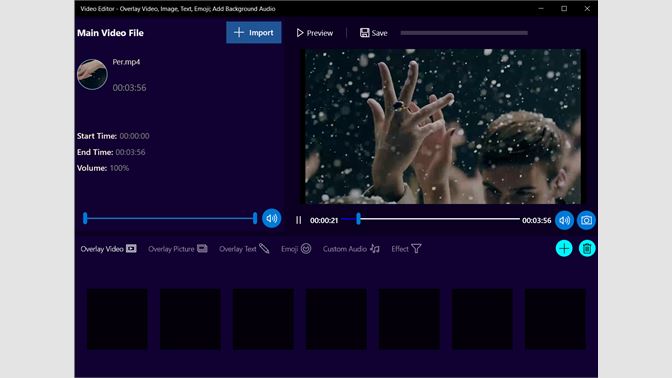The height and width of the screenshot is (378, 672).
Task: Close the Video Editor window
Action: tap(587, 9)
